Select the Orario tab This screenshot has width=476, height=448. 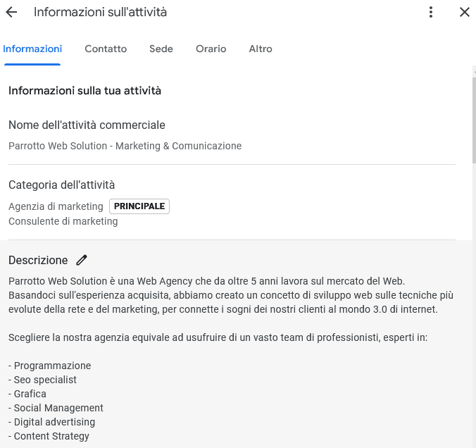pyautogui.click(x=211, y=49)
